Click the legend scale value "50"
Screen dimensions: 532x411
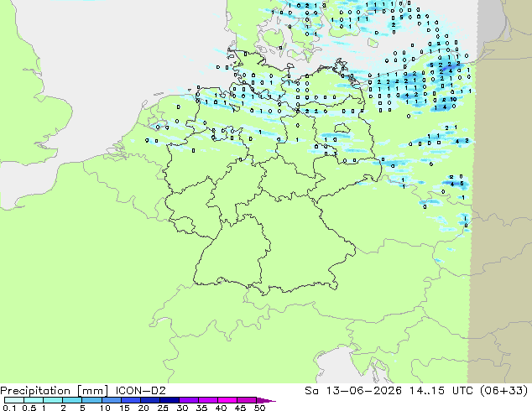click(x=259, y=408)
